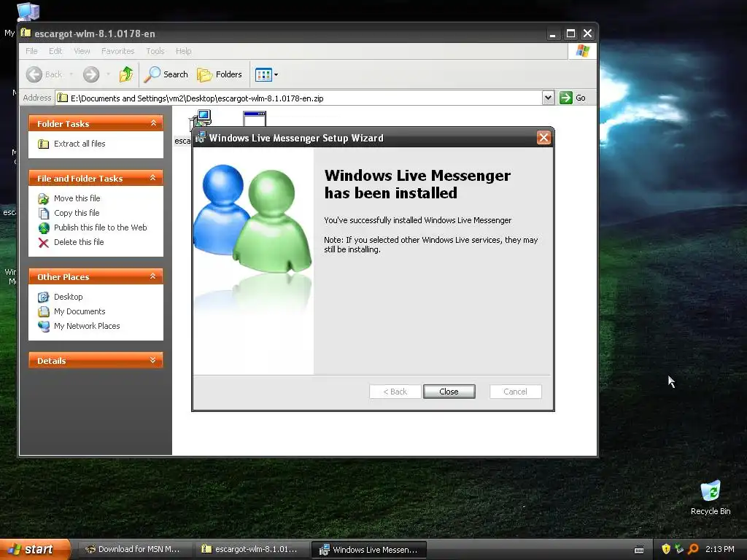Click the Move this file link
Viewport: 747px width, 560px height.
click(77, 198)
